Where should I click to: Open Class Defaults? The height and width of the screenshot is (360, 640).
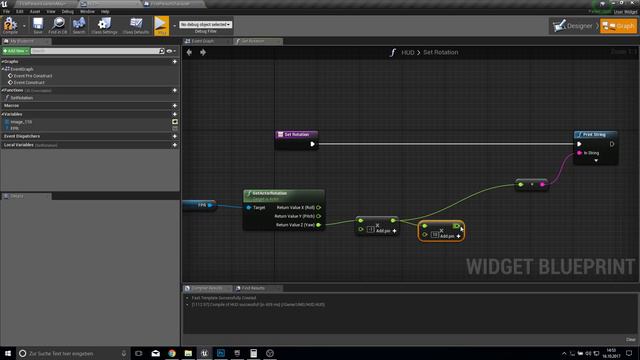click(136, 25)
